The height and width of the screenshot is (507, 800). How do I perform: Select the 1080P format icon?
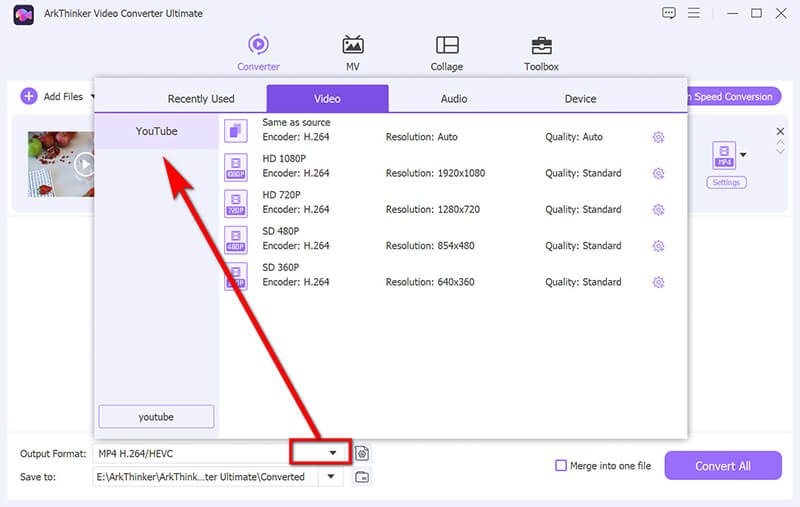coord(236,167)
